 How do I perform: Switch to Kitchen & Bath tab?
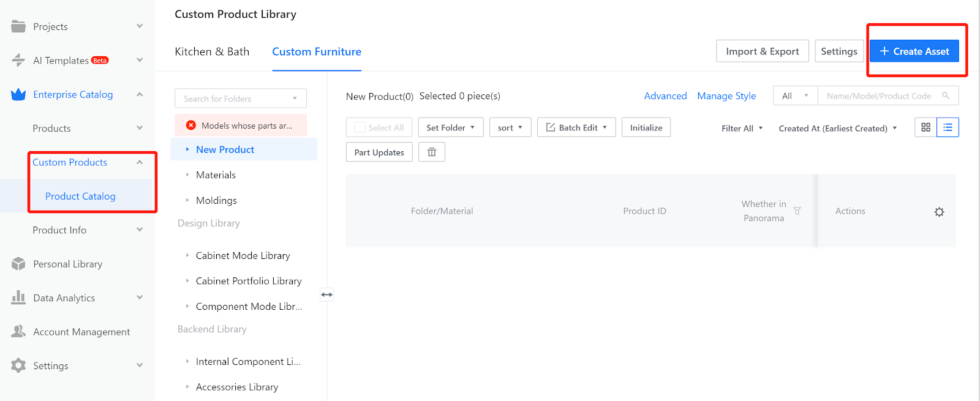(212, 51)
